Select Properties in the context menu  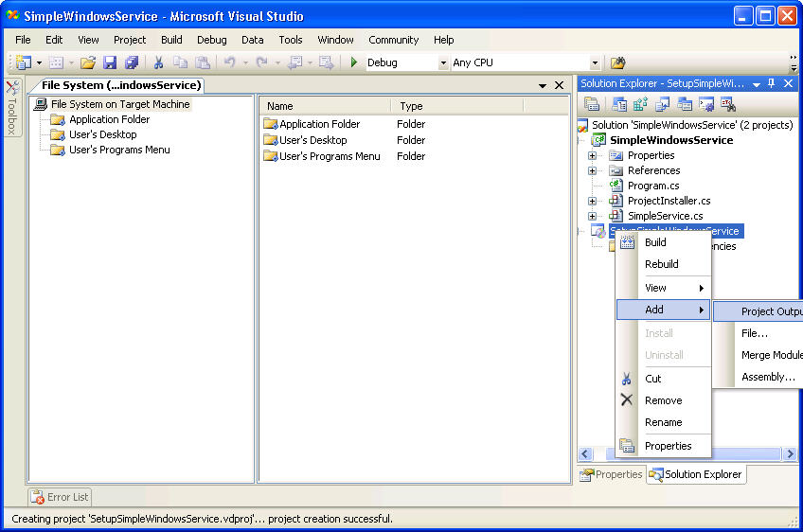point(663,446)
